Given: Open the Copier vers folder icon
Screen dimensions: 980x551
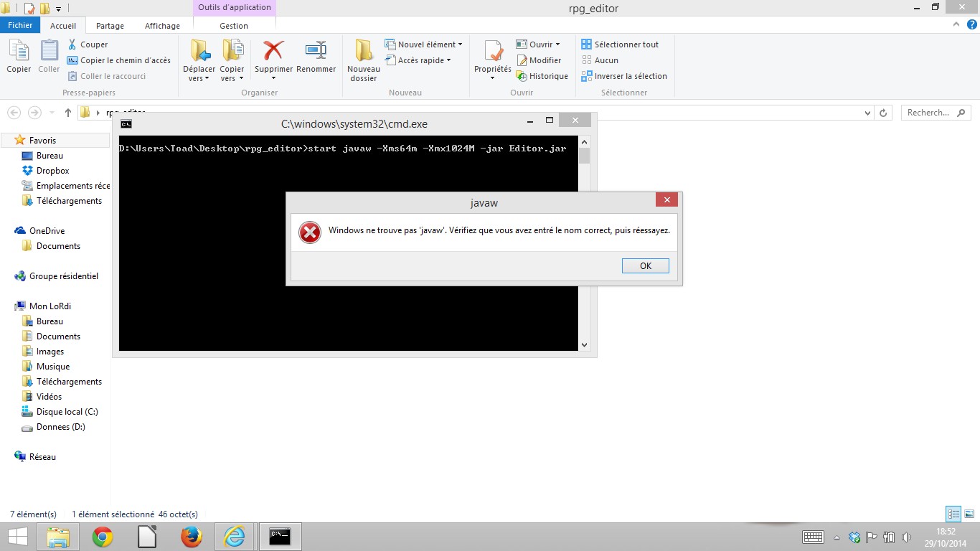Looking at the screenshot, I should [x=232, y=50].
